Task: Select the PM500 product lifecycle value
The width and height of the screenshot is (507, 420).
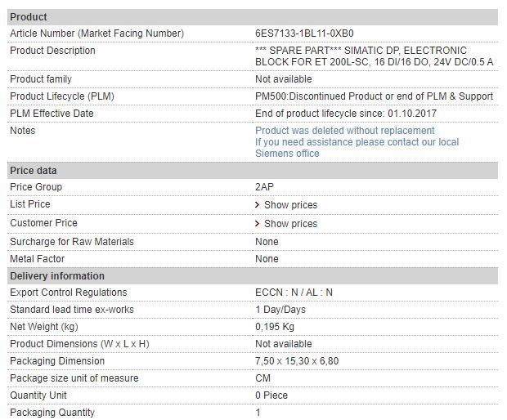Action: point(374,96)
